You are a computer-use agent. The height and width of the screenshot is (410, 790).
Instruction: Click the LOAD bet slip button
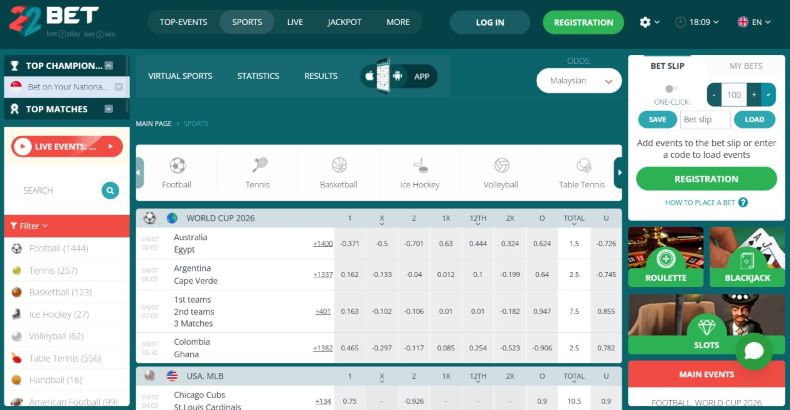coord(754,119)
